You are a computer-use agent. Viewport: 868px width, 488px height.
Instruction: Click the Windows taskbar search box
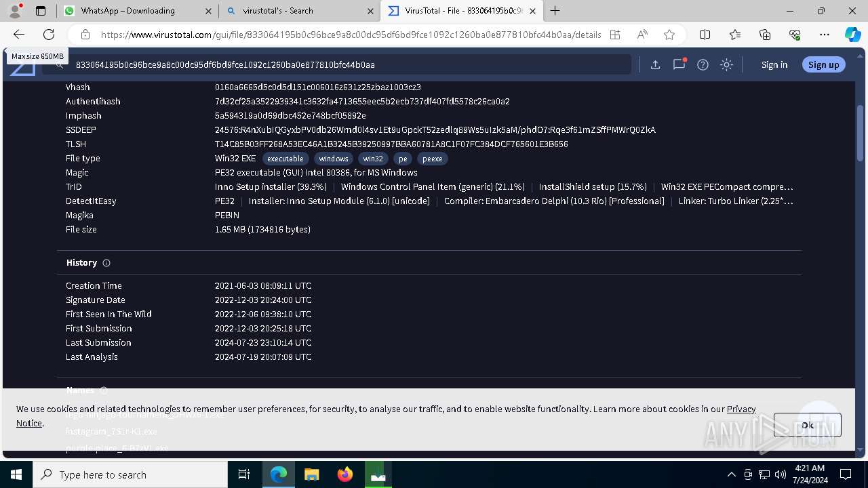click(130, 474)
